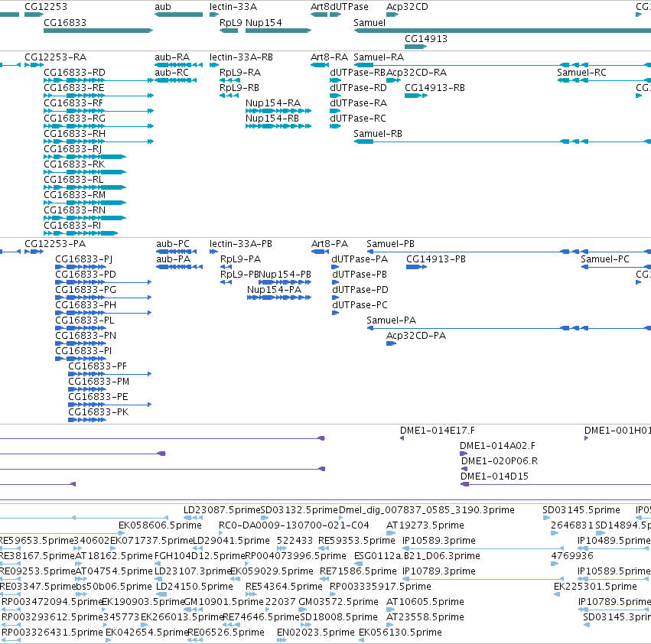Click the Nup154-RA transcript
This screenshot has height=644, width=651.
tap(273, 103)
